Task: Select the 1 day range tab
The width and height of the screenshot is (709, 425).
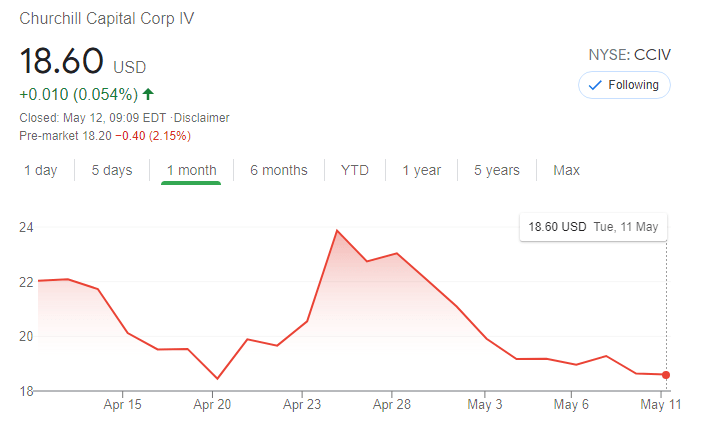Action: click(41, 170)
